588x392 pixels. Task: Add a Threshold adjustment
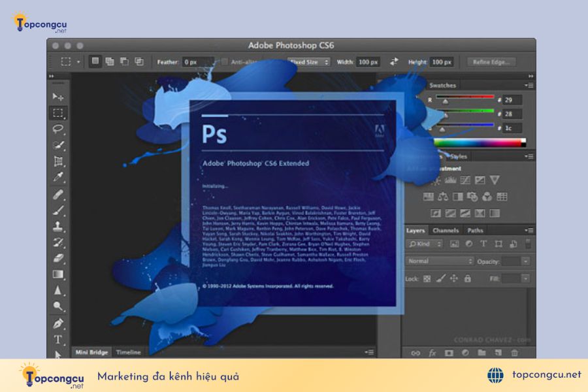point(465,214)
